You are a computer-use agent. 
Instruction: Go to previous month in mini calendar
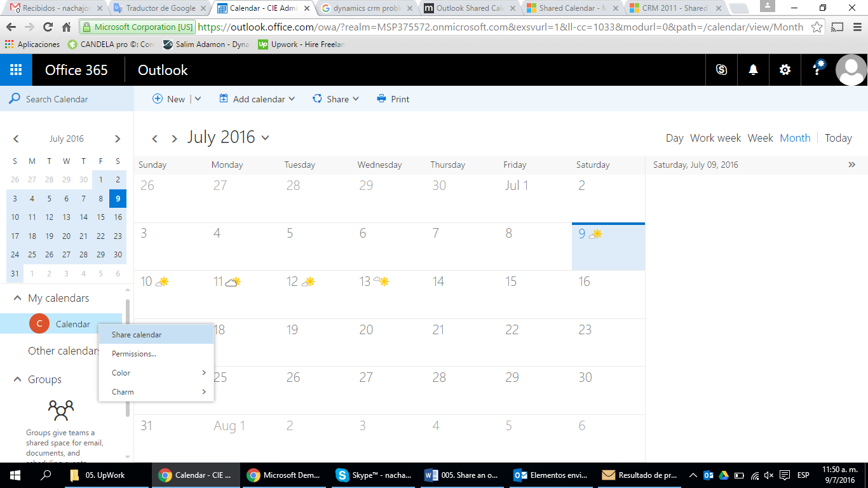tap(16, 139)
